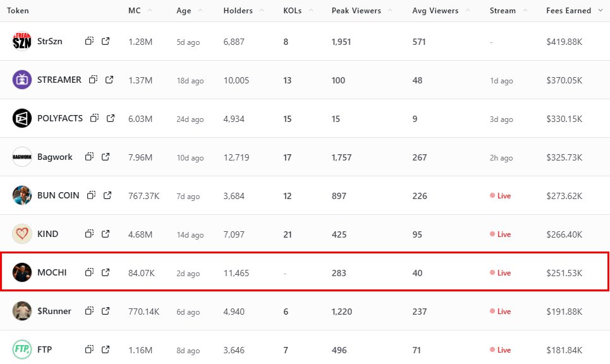Click the StrSzn token logo
This screenshot has height=364, width=610.
[22, 41]
